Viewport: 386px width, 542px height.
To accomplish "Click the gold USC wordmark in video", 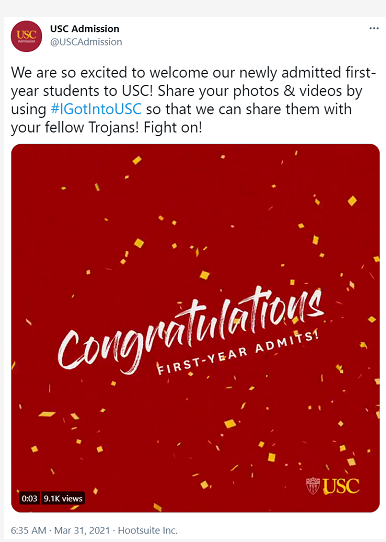I will tap(341, 486).
